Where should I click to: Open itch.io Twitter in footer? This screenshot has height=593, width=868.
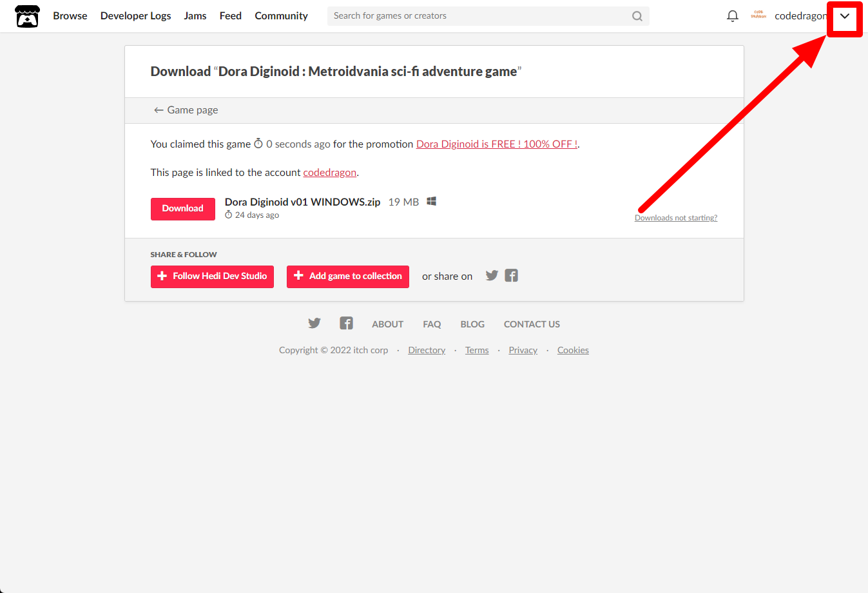coord(314,324)
